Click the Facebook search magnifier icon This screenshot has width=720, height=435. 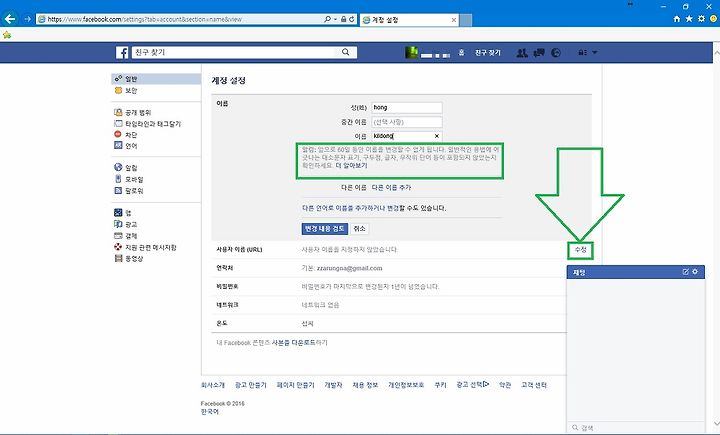346,52
